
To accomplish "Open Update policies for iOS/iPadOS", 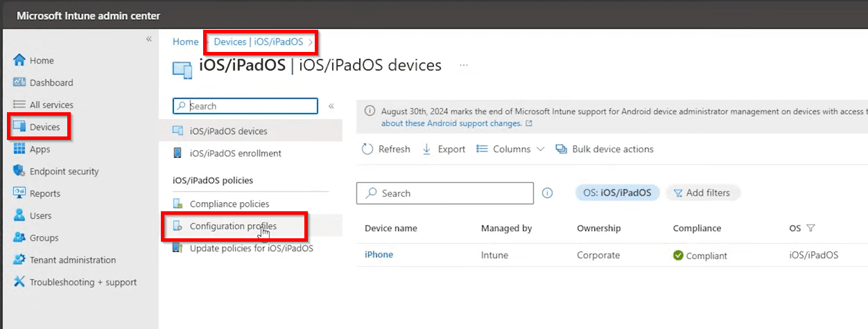I will pos(253,248).
